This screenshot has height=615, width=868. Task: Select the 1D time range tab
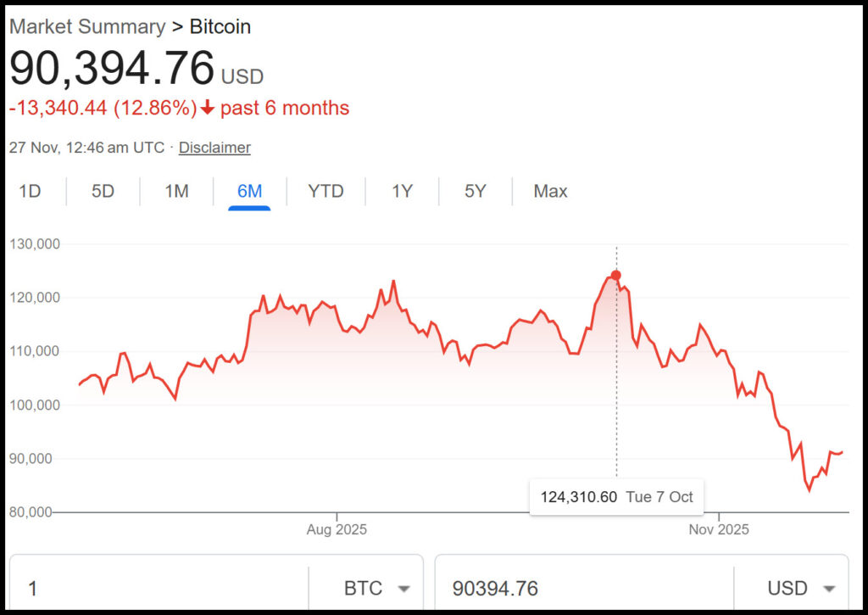(30, 191)
